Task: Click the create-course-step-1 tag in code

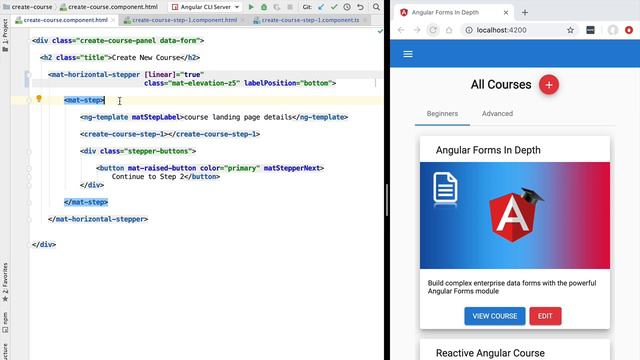Action: [170, 134]
